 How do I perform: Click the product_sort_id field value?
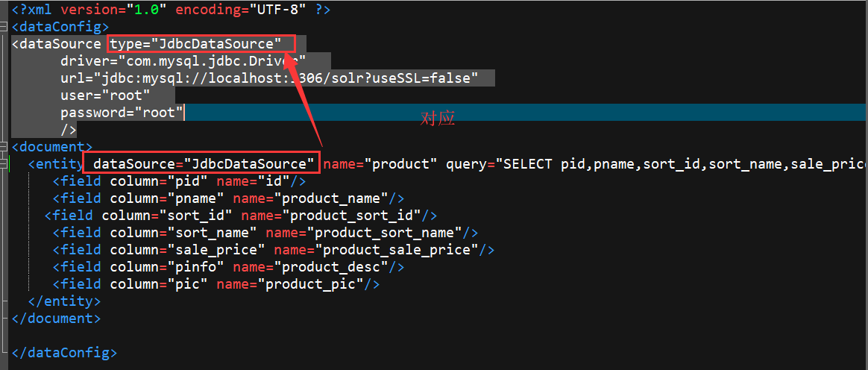coord(356,216)
